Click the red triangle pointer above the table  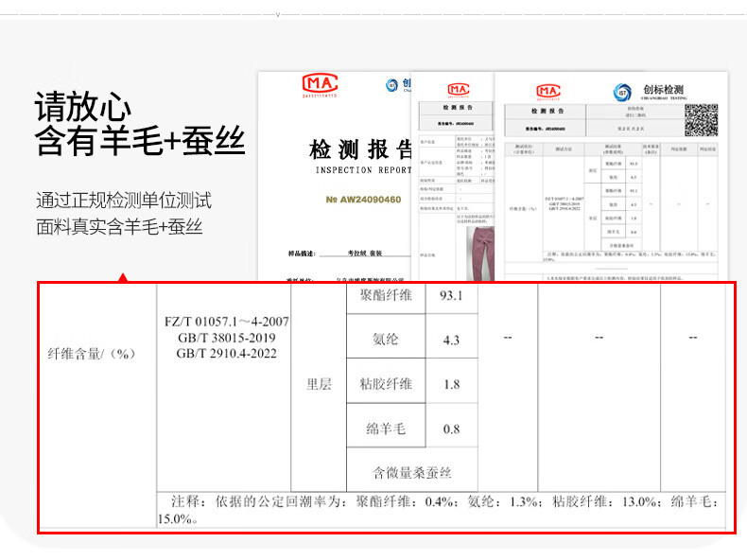click(122, 278)
